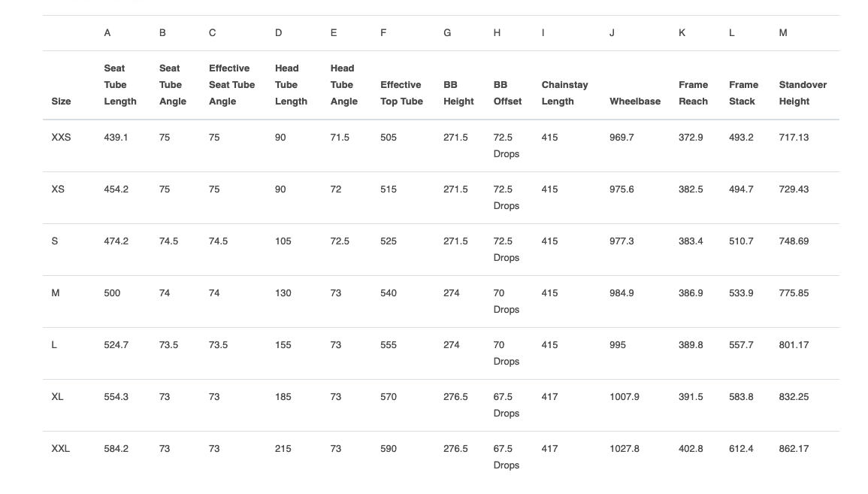
Task: Click the Standover Height column header
Action: click(803, 93)
